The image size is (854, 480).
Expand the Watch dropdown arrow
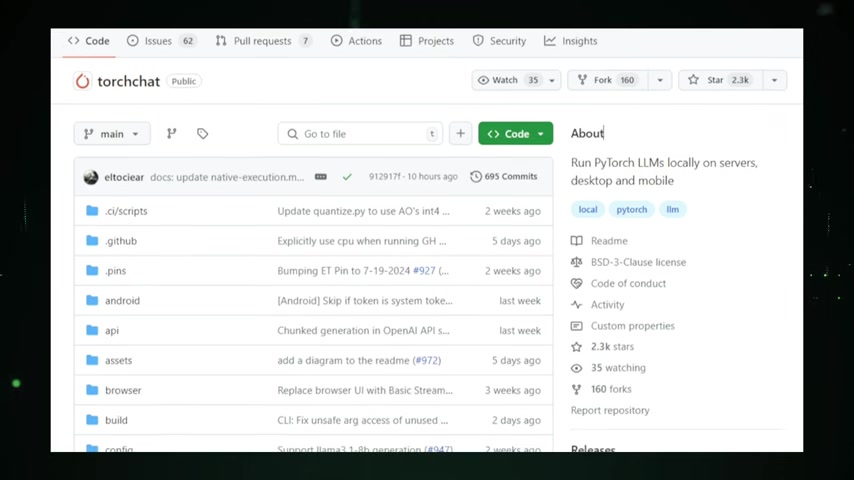(552, 80)
